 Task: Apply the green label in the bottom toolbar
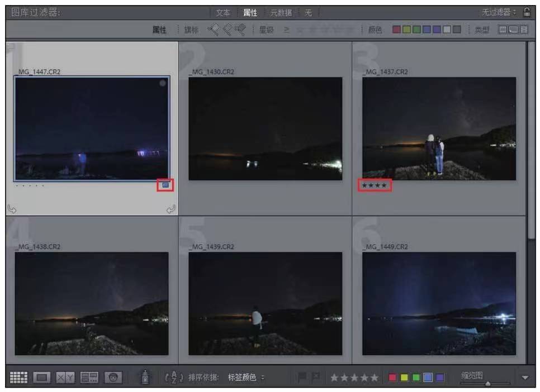(x=416, y=377)
